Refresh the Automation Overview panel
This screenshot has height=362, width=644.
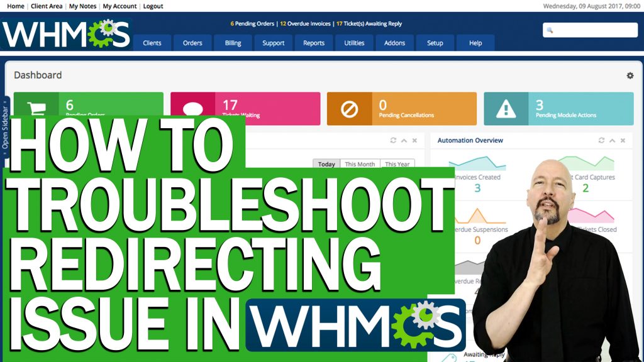602,141
